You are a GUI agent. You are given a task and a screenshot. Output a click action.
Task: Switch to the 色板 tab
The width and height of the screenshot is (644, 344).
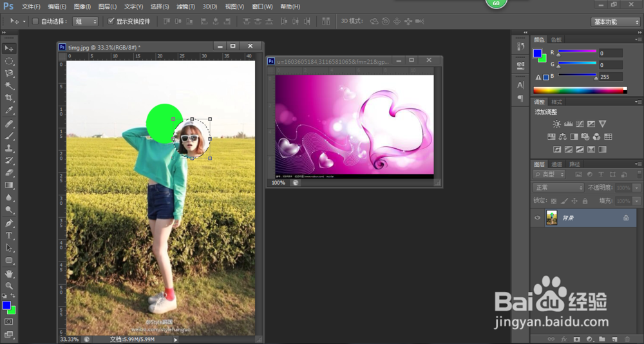556,40
